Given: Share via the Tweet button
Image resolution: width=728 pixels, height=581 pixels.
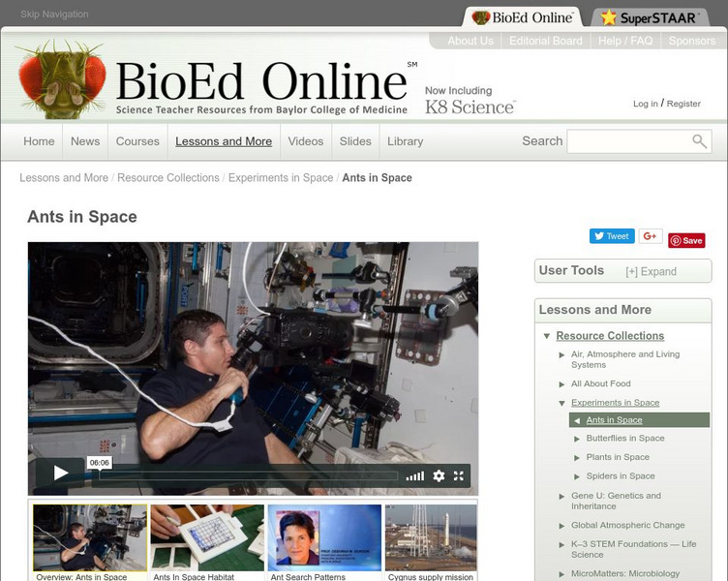Looking at the screenshot, I should click(612, 236).
